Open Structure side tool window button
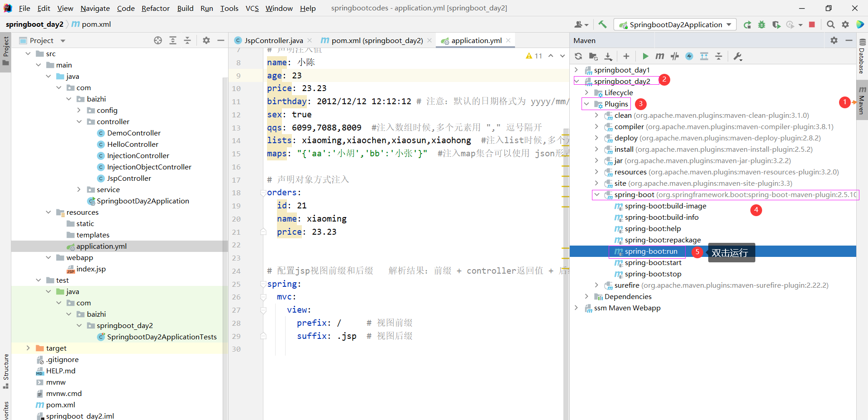The image size is (868, 420). (x=6, y=371)
